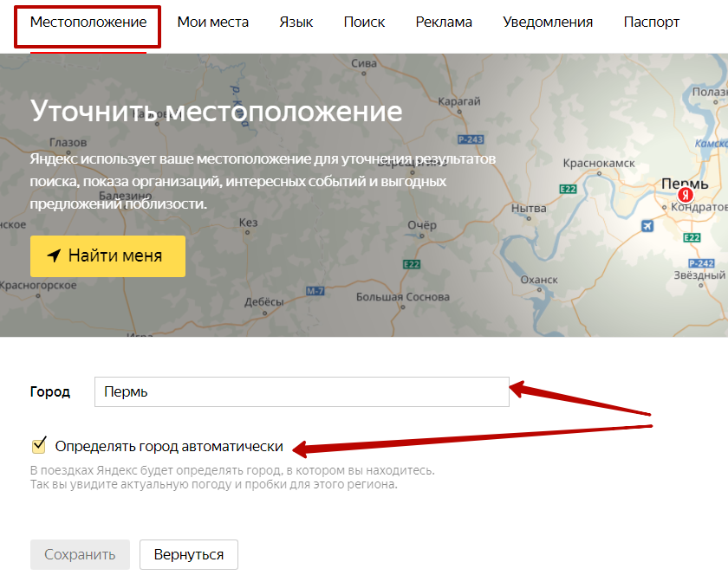Click the Уточнить местоположение heading

pyautogui.click(x=216, y=111)
